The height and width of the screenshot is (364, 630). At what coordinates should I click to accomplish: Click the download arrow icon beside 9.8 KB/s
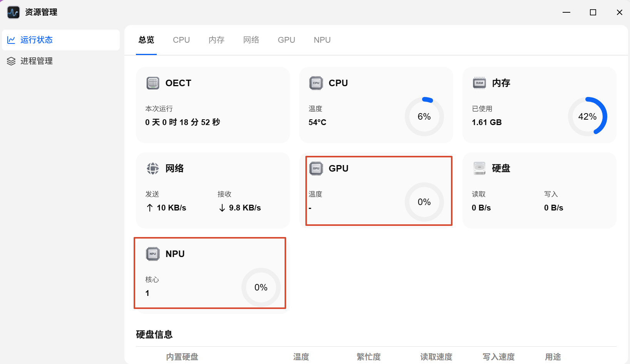tap(222, 208)
